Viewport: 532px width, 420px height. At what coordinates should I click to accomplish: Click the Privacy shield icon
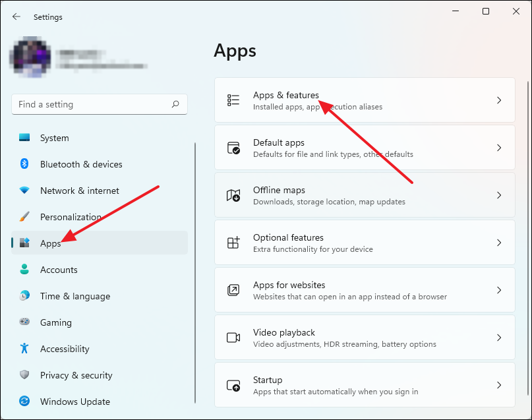24,375
